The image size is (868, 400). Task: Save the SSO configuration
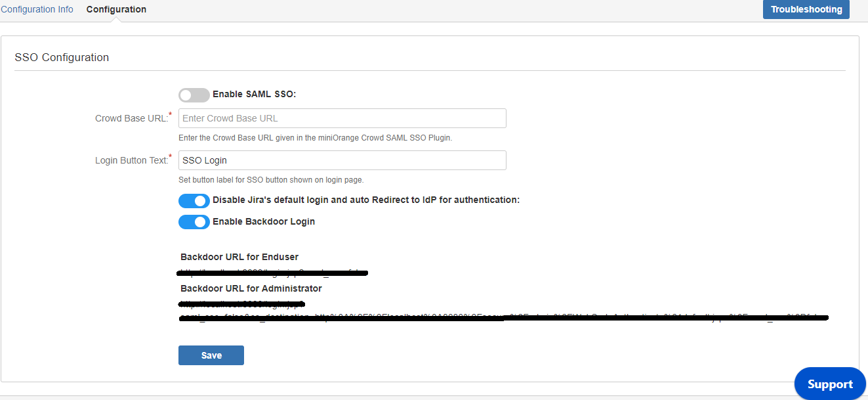click(x=211, y=355)
